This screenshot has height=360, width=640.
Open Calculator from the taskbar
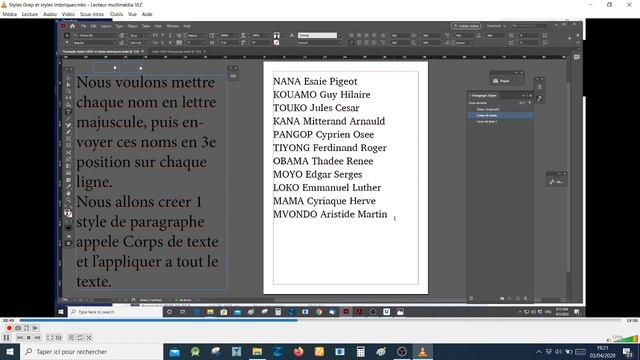click(360, 351)
